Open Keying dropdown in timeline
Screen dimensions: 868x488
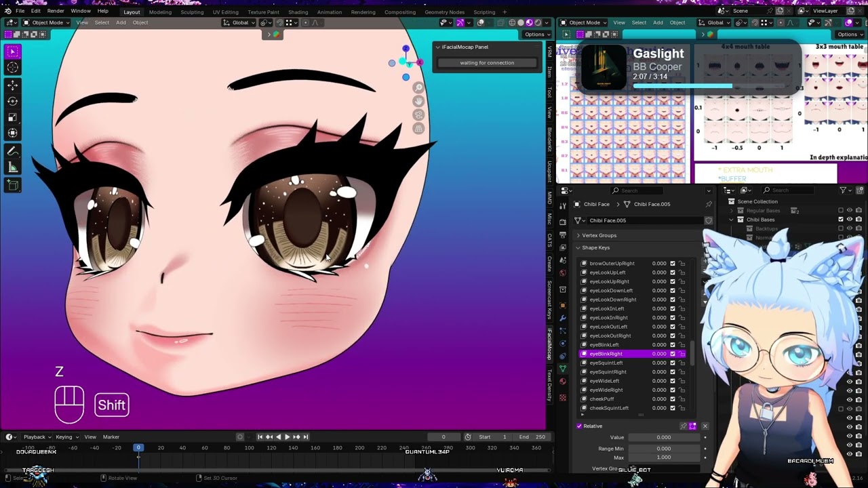click(x=66, y=437)
